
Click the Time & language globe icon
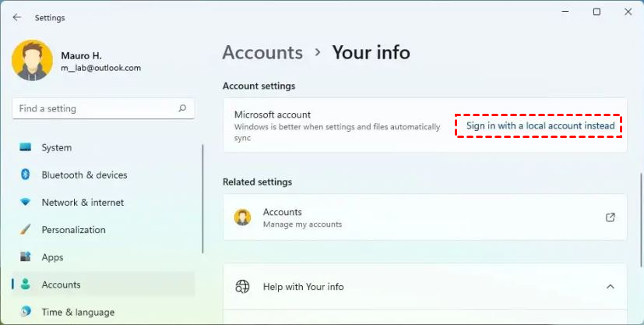click(26, 312)
